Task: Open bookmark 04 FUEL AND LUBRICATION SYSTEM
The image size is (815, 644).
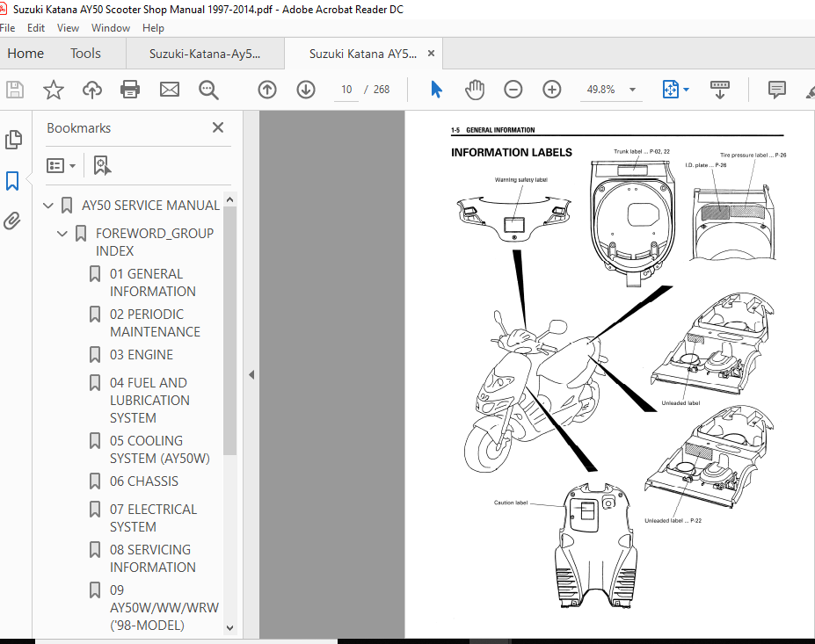Action: coord(149,400)
